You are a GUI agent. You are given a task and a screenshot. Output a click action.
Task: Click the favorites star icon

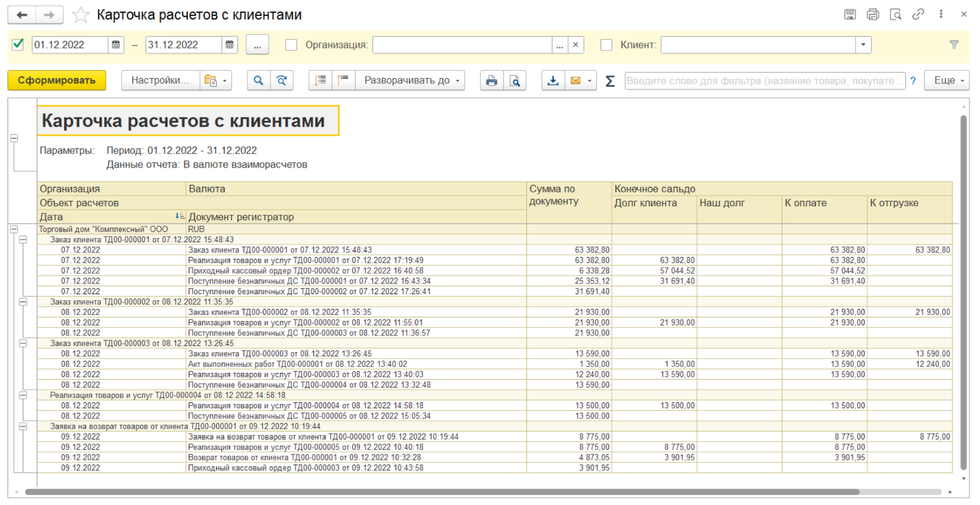(x=81, y=15)
